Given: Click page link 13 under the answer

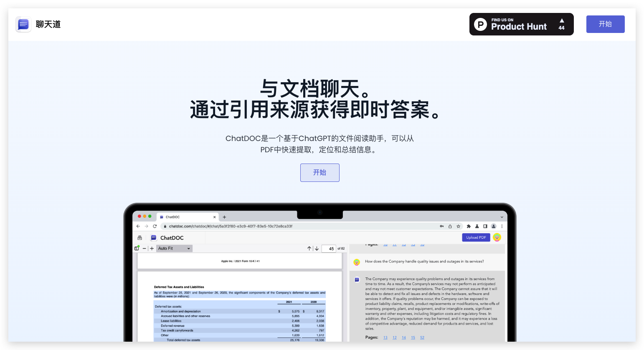Looking at the screenshot, I should coord(385,337).
